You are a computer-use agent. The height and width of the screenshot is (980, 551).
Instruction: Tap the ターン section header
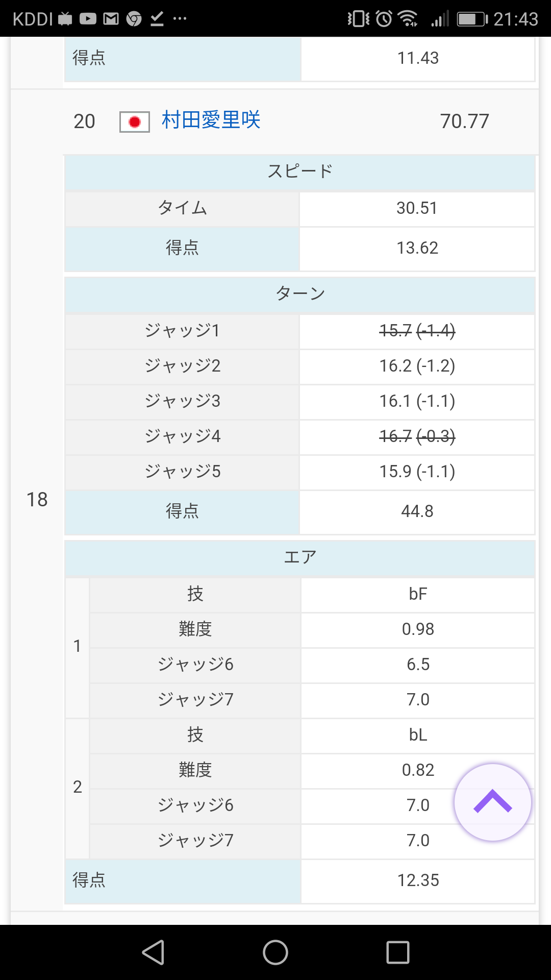click(x=300, y=293)
